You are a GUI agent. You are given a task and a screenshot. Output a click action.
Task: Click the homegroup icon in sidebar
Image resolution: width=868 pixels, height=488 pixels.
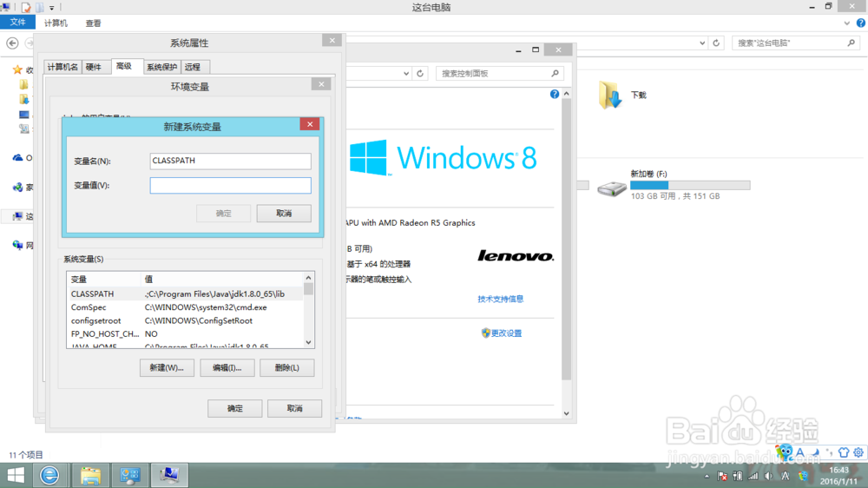(x=17, y=188)
